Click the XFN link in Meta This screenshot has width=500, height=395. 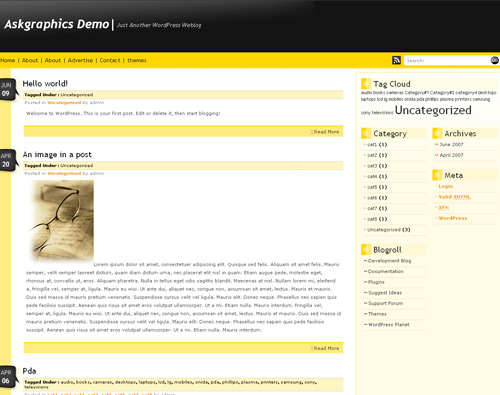444,207
